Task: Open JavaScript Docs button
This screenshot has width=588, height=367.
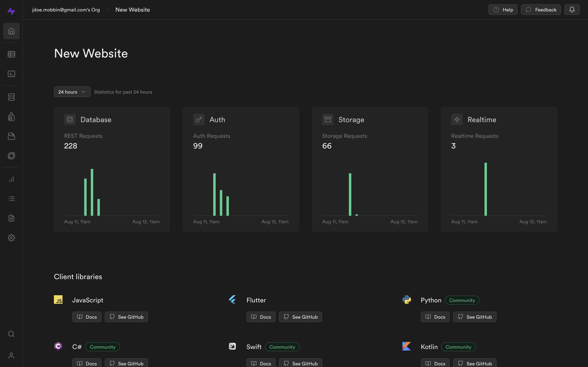Action: [87, 317]
